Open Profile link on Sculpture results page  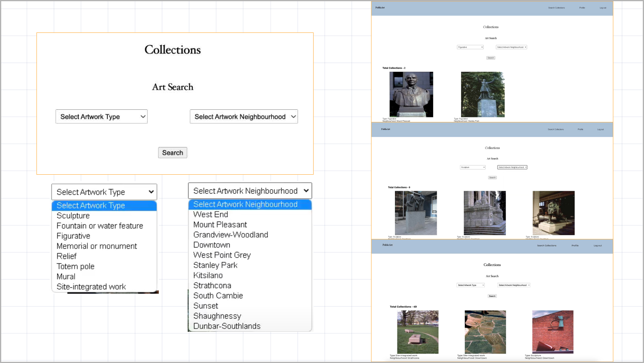coord(580,129)
